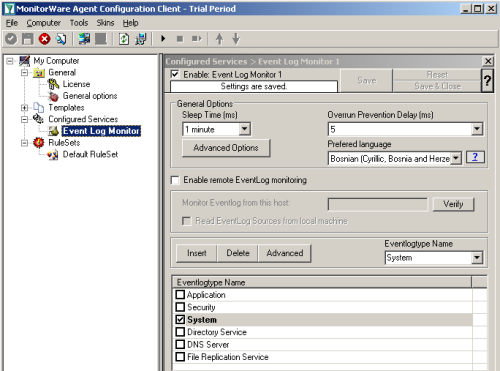The image size is (500, 371).
Task: Click the grey stop square toolbar icon
Action: point(180,39)
